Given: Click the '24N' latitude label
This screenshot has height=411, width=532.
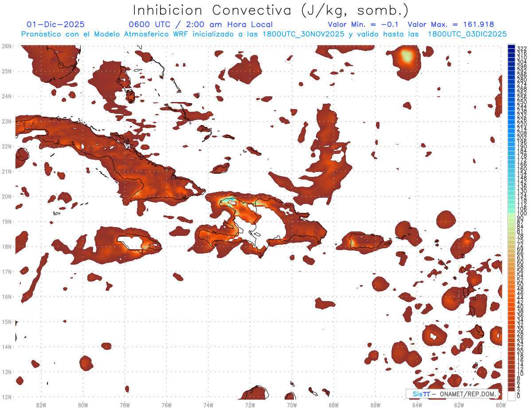Looking at the screenshot, I should (7, 96).
